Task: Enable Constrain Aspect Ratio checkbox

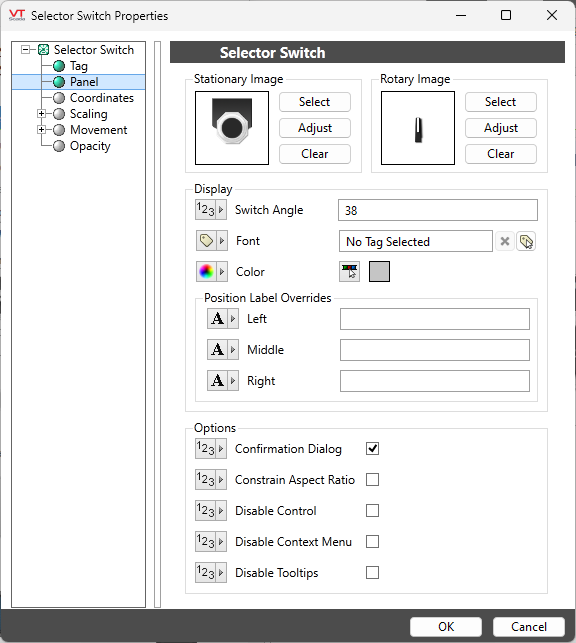Action: click(x=372, y=479)
